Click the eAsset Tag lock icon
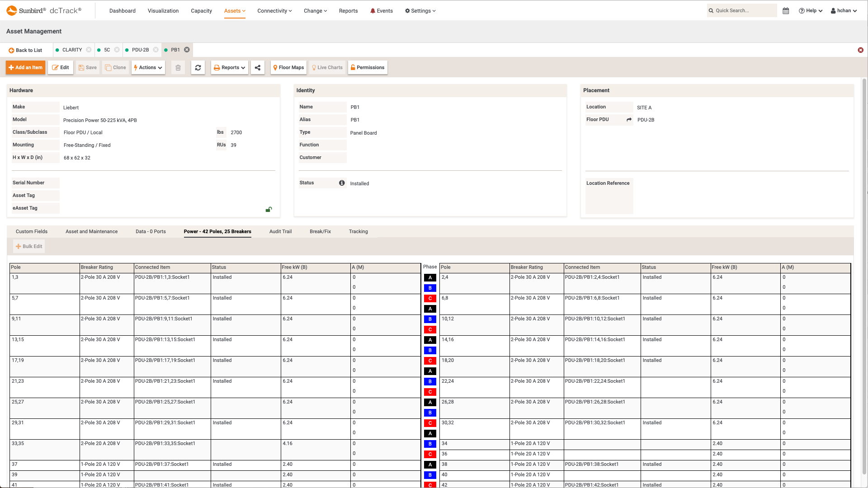The image size is (868, 488). 268,210
